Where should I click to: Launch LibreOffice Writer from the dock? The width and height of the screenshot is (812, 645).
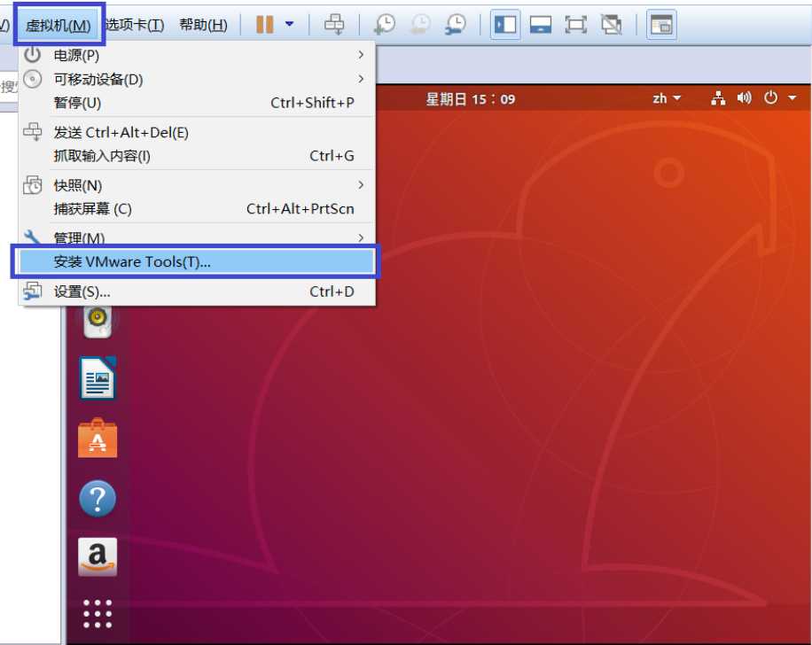click(98, 378)
